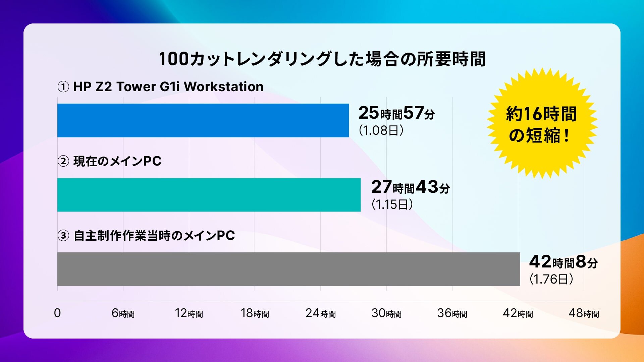The image size is (644, 362).
Task: Select the (1.08日) text
Action: [381, 130]
